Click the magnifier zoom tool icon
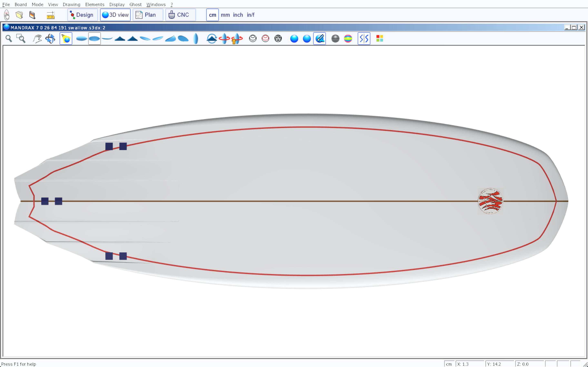Screen dimensions: 588x367 tap(9, 39)
